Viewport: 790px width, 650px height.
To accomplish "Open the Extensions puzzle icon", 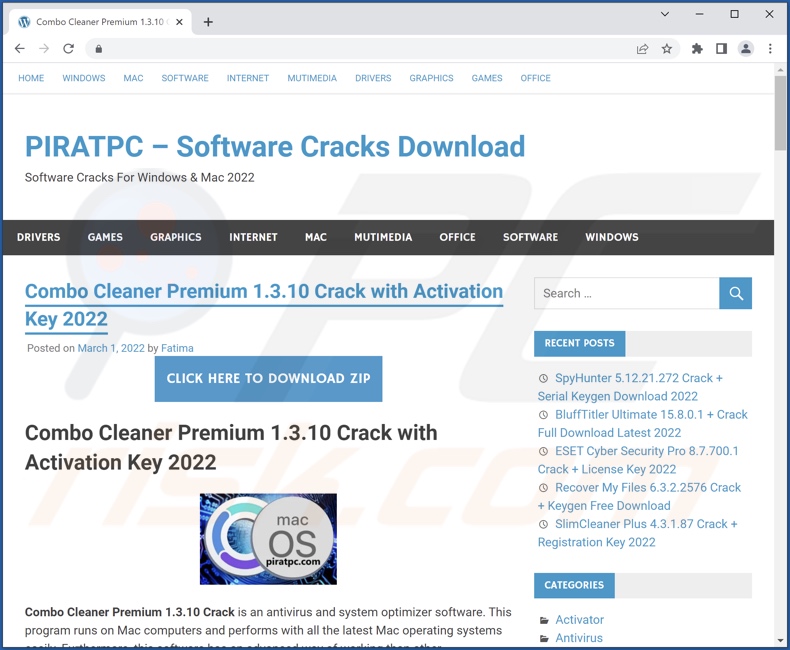I will point(697,49).
